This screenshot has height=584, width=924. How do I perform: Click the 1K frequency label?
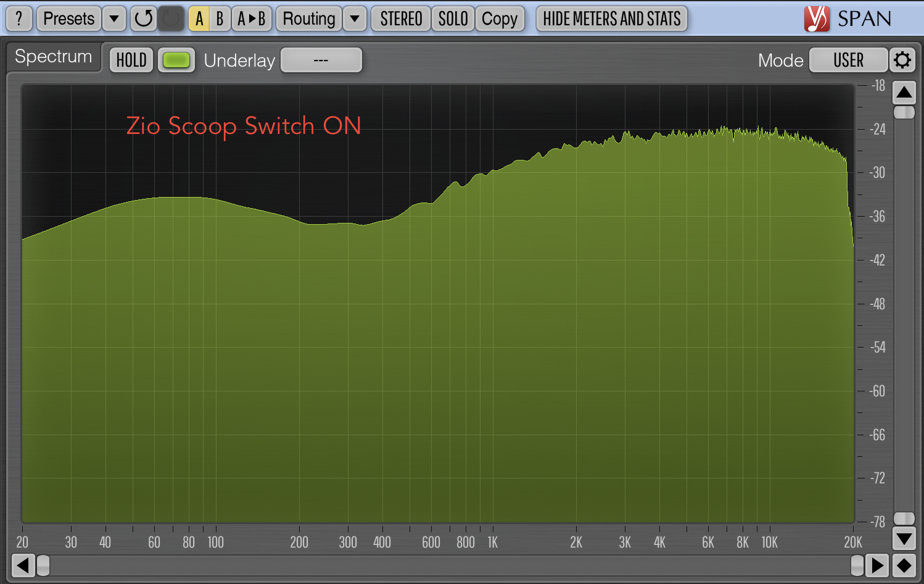coord(492,543)
